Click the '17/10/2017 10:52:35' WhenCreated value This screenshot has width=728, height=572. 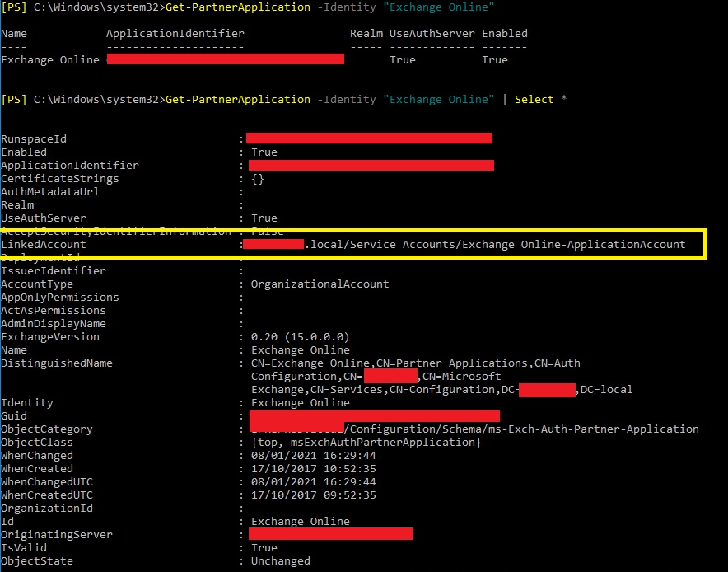(314, 468)
